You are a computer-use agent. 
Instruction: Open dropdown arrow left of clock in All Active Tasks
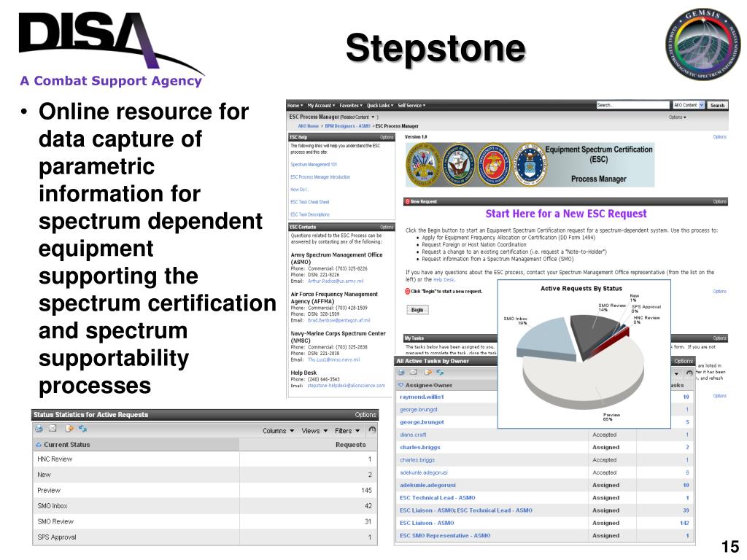click(x=676, y=374)
